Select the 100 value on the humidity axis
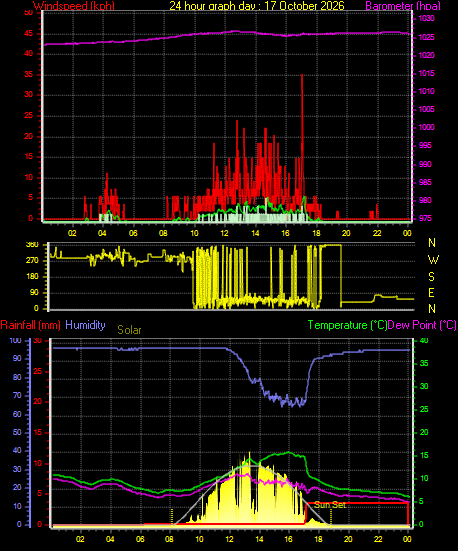Viewport: 458px width, 551px height. [x=15, y=341]
